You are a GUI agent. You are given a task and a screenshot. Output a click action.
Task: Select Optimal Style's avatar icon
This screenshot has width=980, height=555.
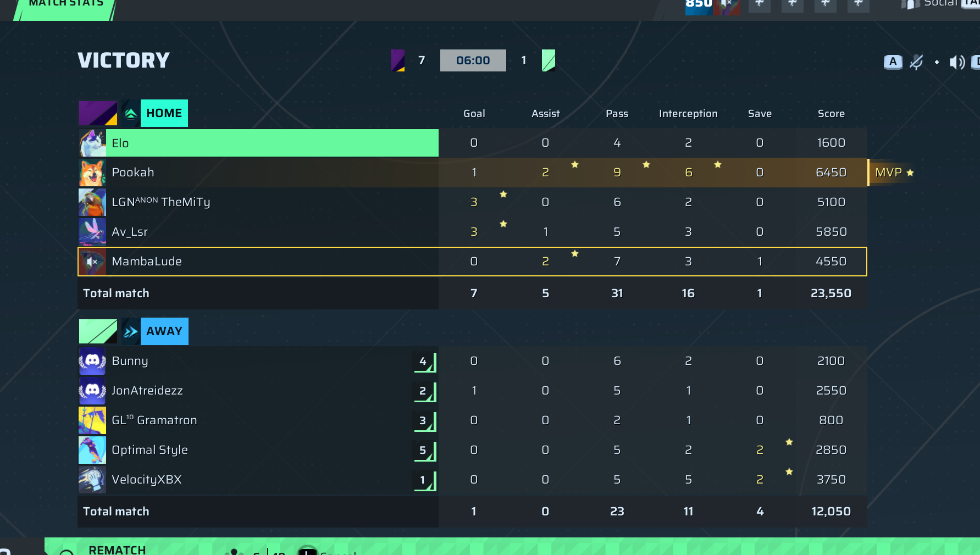click(92, 450)
